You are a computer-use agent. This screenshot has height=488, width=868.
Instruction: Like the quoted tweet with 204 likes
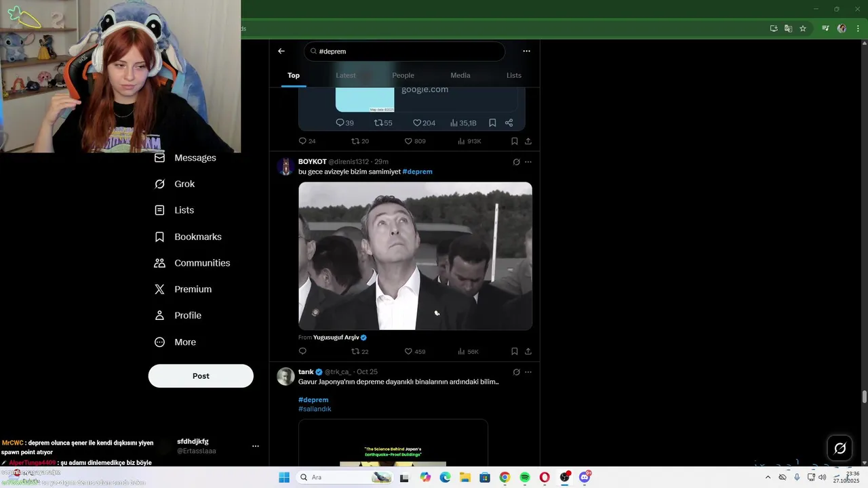click(x=425, y=123)
